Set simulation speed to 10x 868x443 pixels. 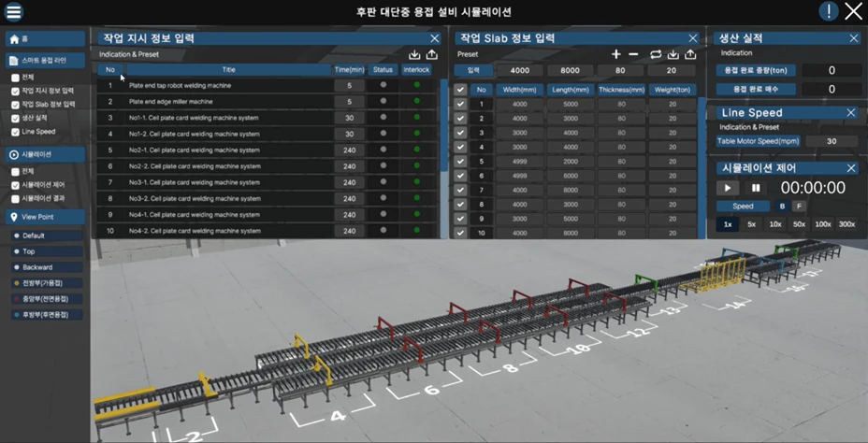tap(775, 224)
